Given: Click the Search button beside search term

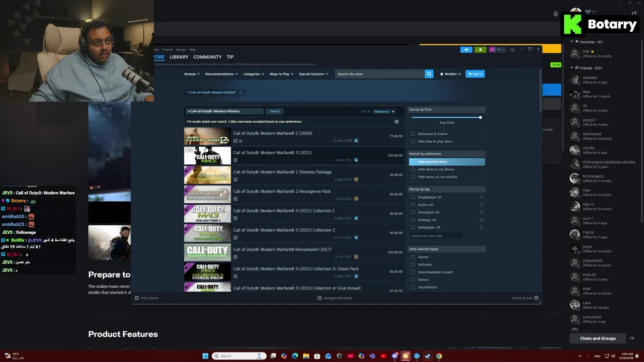Looking at the screenshot, I should (274, 111).
